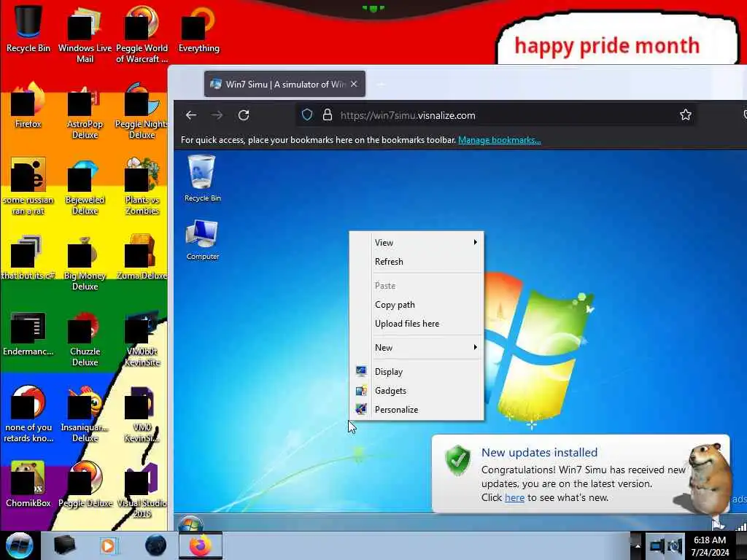
Task: Bookmark this page with the star icon
Action: 686,114
